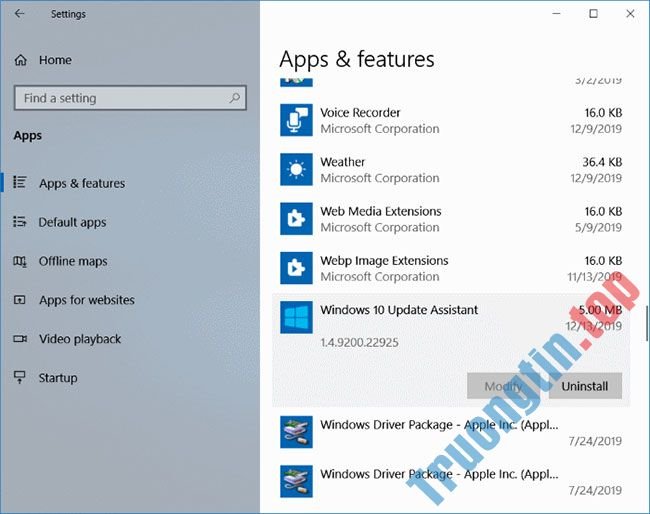Click the Web Media Extensions icon
The height and width of the screenshot is (514, 650).
click(296, 219)
